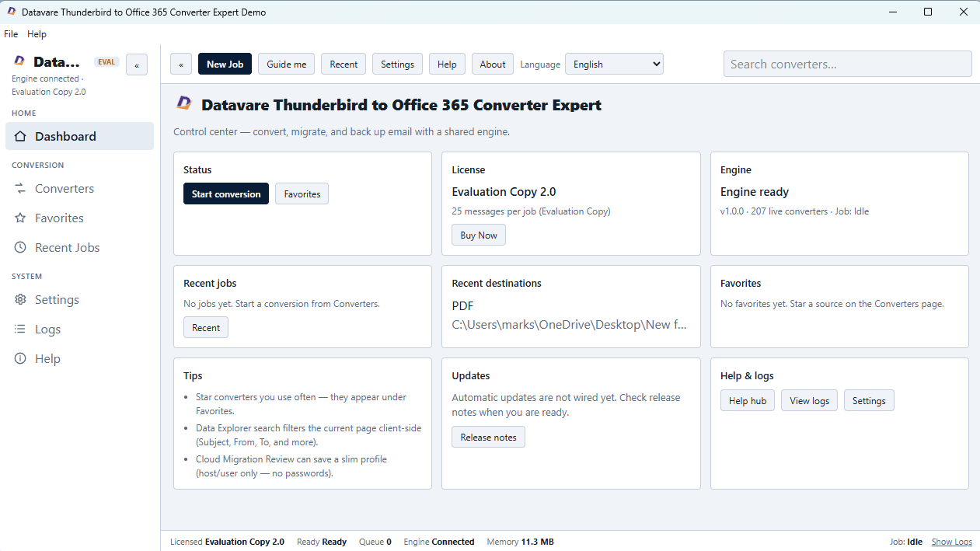Maximize the application window
Viewport: 980px width, 551px height.
[x=928, y=12]
